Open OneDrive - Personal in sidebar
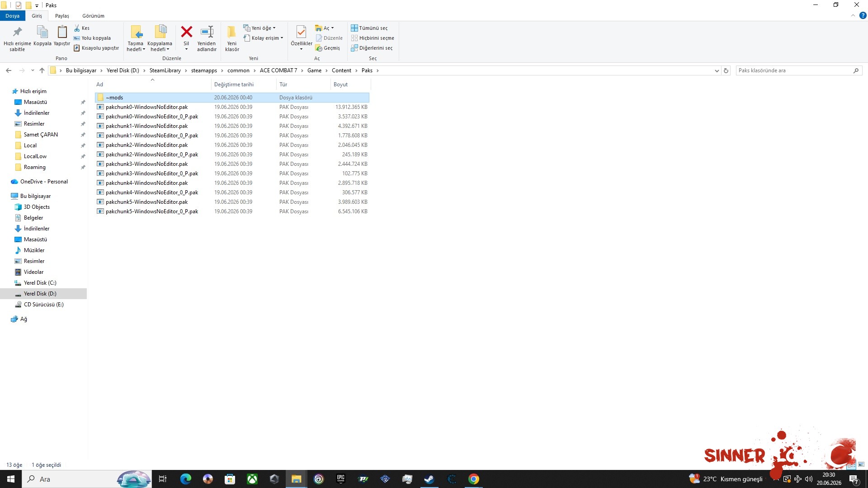868x488 pixels. [44, 182]
